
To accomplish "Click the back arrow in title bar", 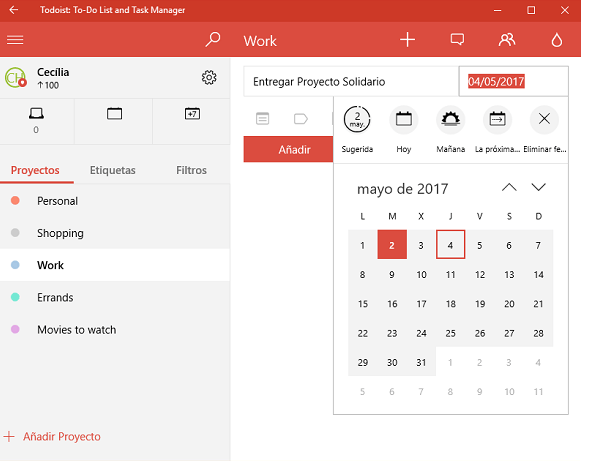I will coord(14,10).
